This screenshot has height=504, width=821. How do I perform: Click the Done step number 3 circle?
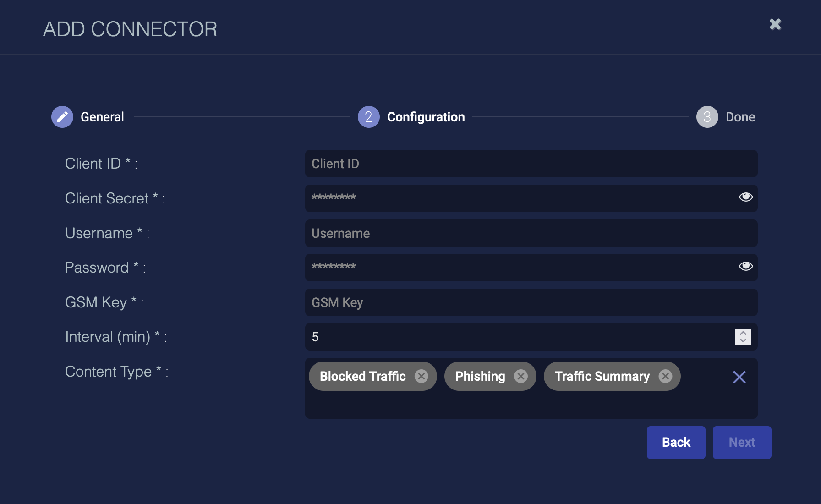[707, 117]
